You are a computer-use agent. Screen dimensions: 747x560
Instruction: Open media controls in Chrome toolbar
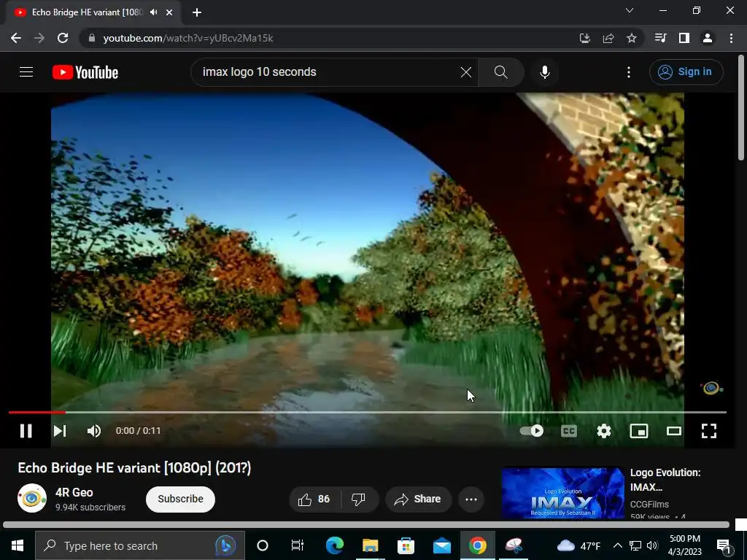pyautogui.click(x=660, y=38)
